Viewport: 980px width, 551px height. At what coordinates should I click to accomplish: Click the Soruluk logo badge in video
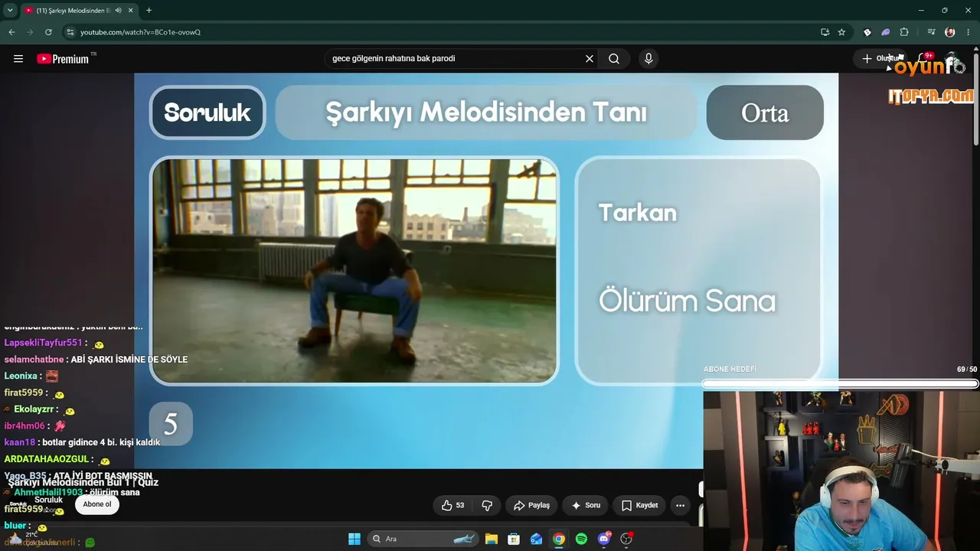coord(207,112)
